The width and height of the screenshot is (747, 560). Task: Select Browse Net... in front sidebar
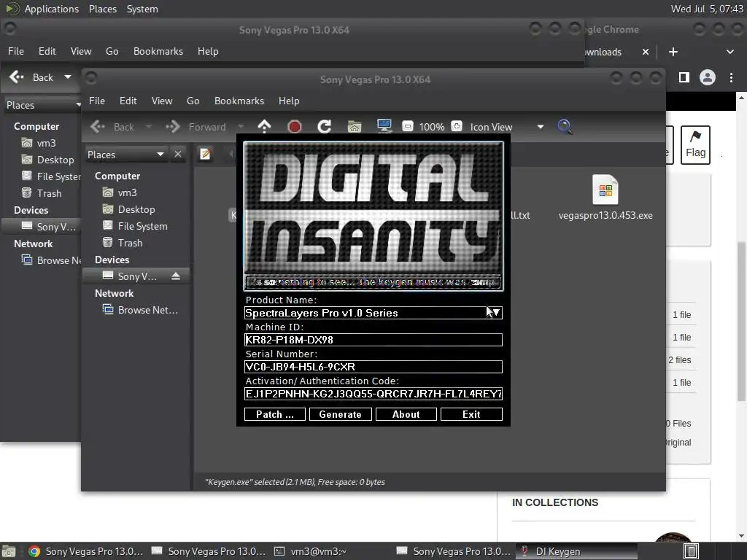147,310
